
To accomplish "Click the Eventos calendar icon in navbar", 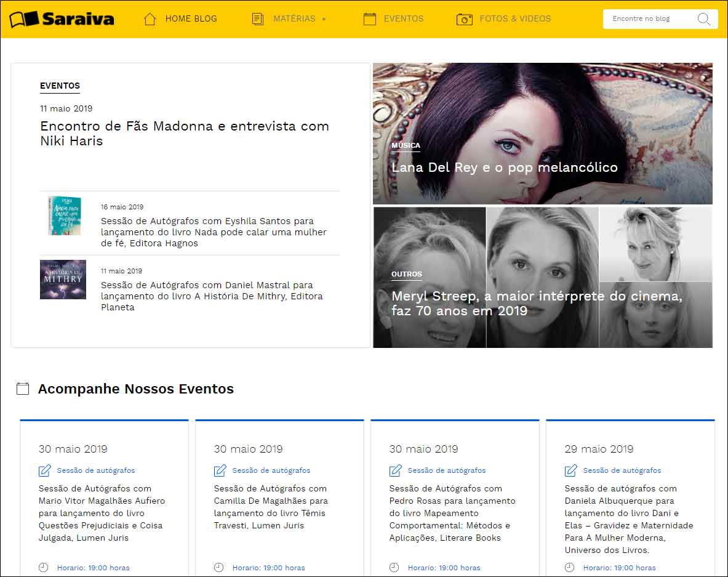I will click(x=370, y=19).
